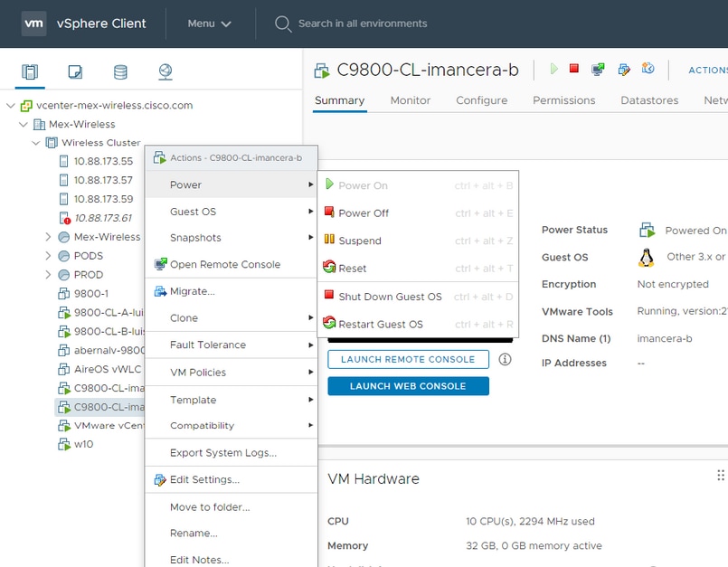
Task: Click the Suspend pause icon in submenu
Action: click(329, 239)
